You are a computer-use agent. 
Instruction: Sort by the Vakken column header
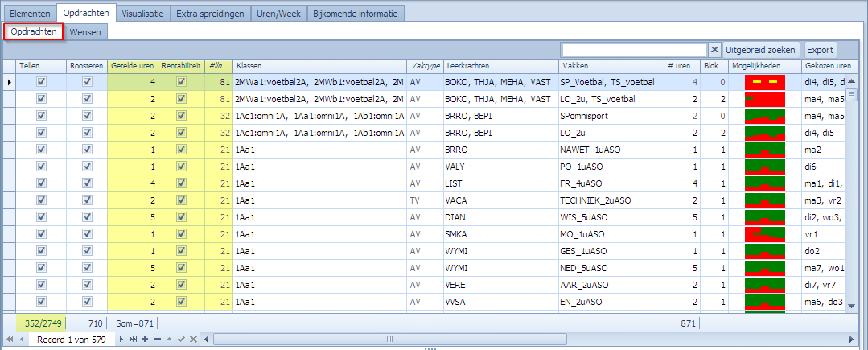[610, 66]
